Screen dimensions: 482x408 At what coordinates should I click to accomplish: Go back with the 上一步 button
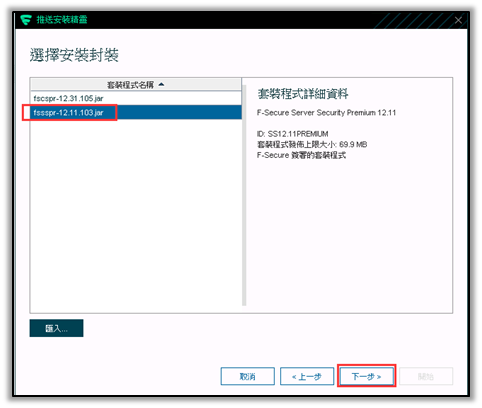click(x=307, y=377)
